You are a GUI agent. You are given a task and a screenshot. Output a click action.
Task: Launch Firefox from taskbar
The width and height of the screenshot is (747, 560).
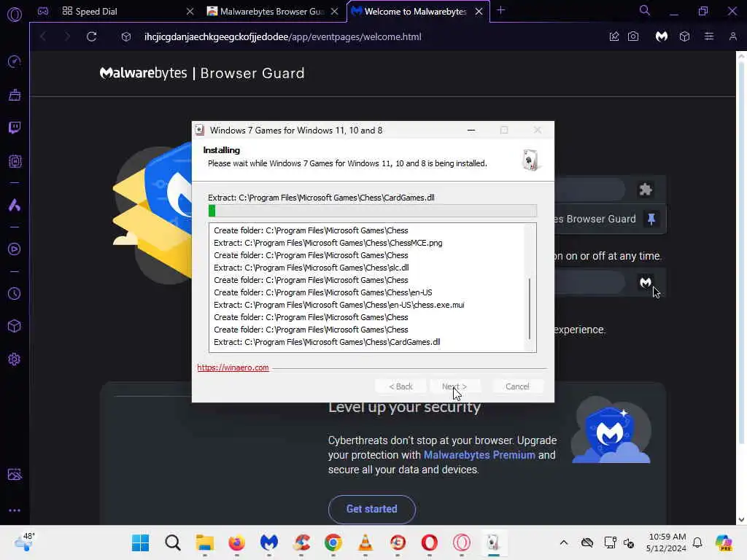(237, 542)
